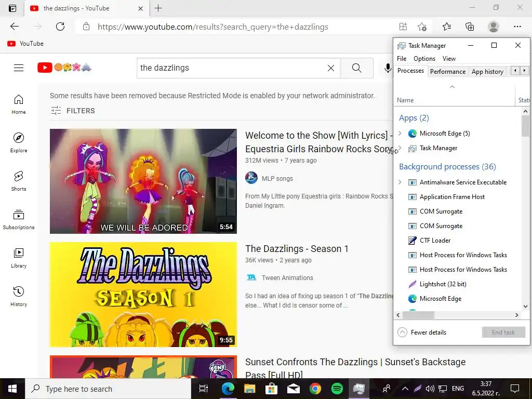532x399 pixels.
Task: Show hidden system tray icons
Action: [405, 389]
